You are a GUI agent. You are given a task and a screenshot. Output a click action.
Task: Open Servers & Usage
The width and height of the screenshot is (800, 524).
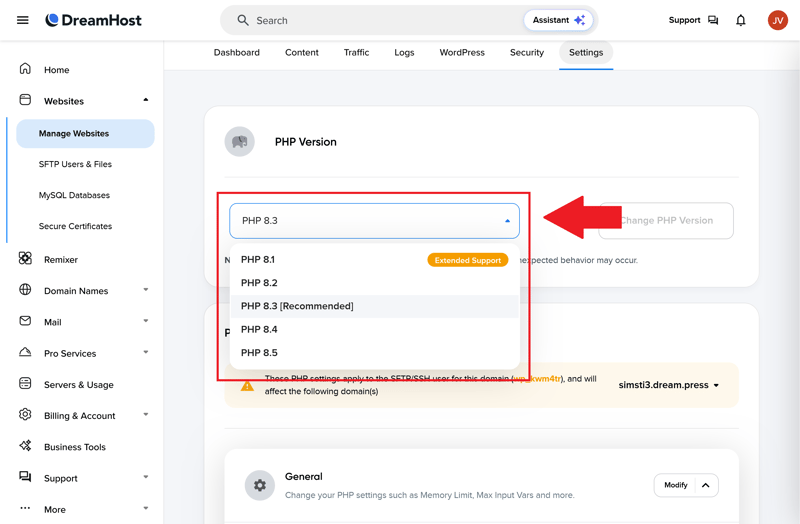79,385
